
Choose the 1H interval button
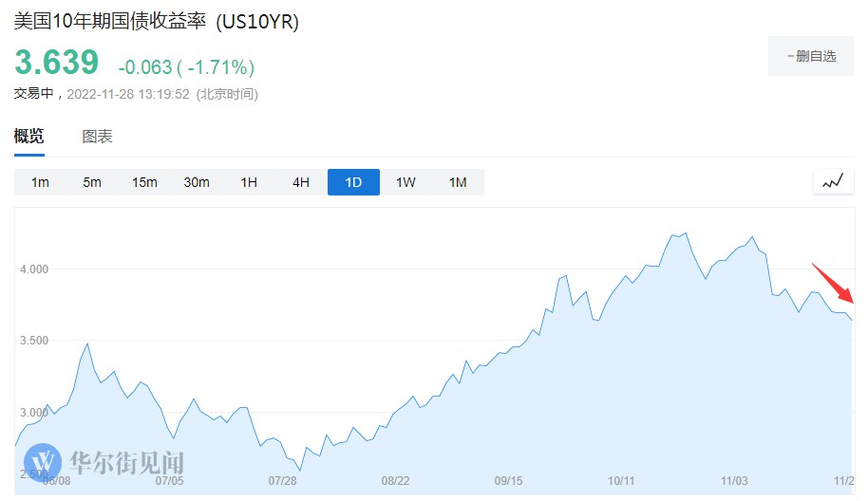pos(249,182)
